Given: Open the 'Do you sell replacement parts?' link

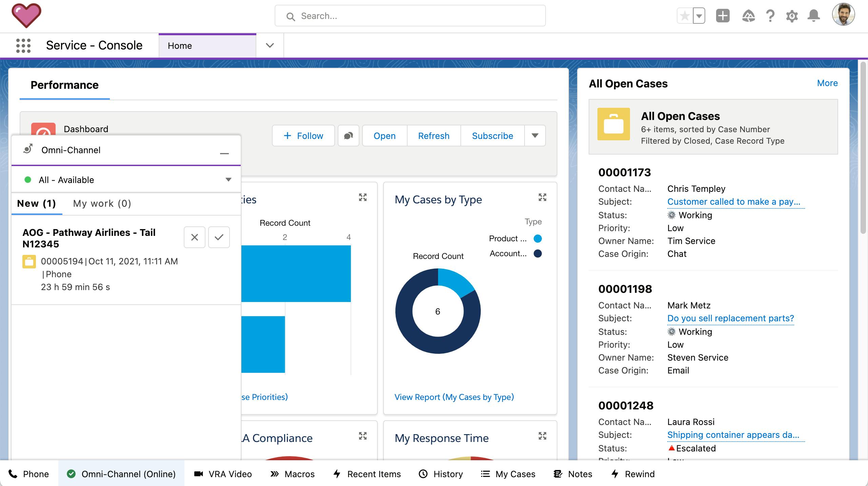Looking at the screenshot, I should click(730, 318).
